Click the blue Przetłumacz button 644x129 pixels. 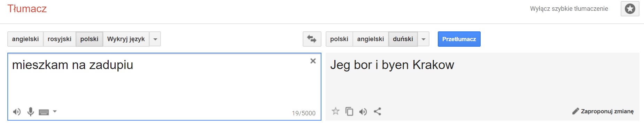(x=459, y=39)
